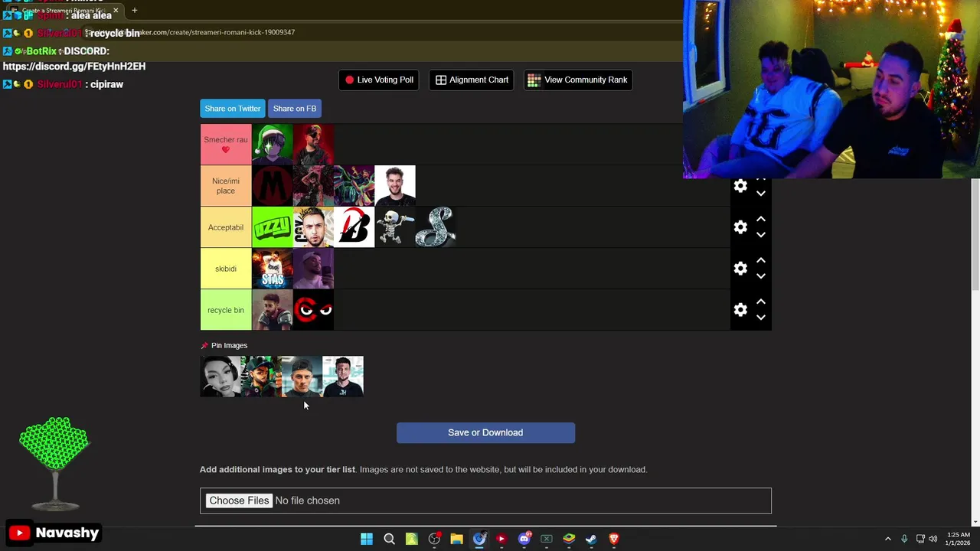
Task: Open settings gear for the skibidi tier
Action: (x=740, y=269)
